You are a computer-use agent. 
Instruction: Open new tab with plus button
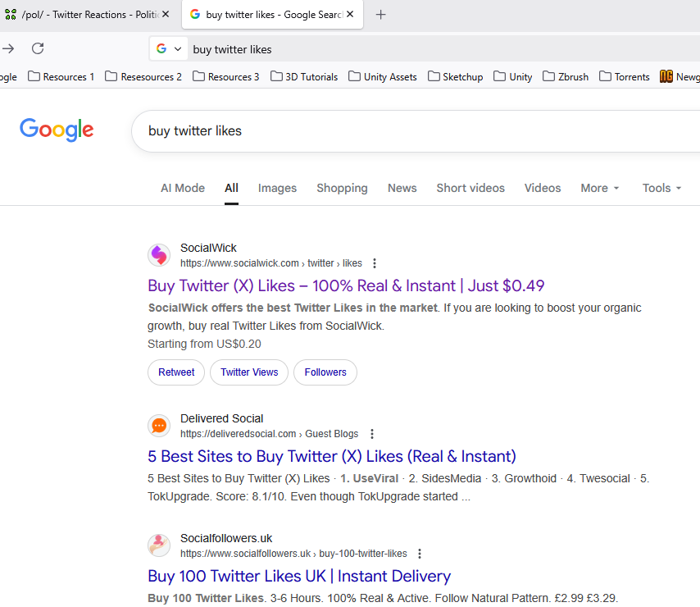[x=380, y=15]
